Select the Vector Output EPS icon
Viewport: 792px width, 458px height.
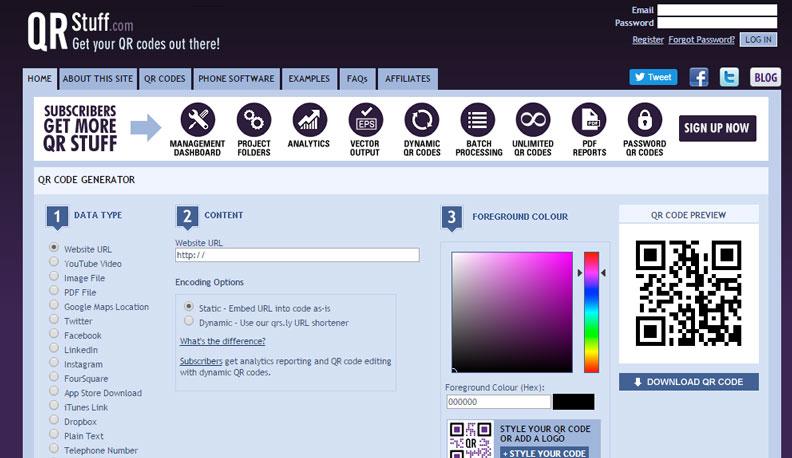pos(366,120)
